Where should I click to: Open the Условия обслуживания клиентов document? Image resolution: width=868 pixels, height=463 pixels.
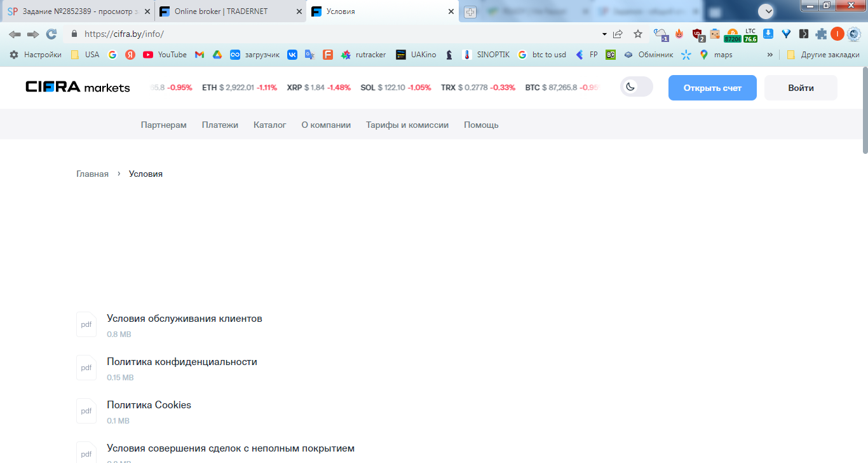tap(184, 318)
